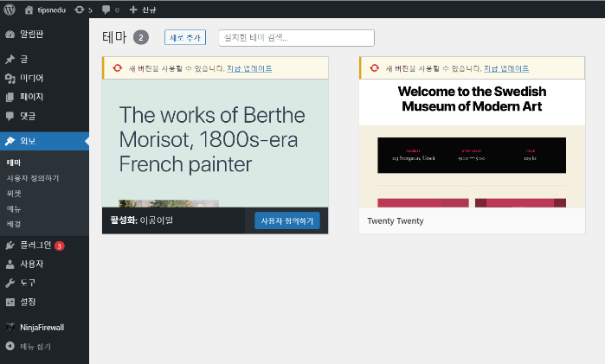Click the 활성화: 이공이일 label
Viewport: 605px width, 364px height.
click(142, 220)
